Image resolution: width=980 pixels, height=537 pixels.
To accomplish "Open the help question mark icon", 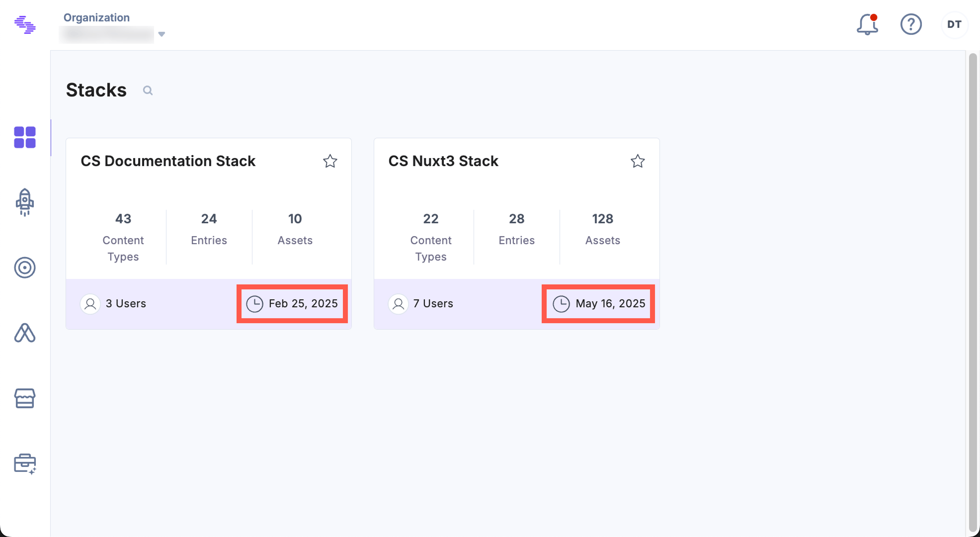I will 911,24.
